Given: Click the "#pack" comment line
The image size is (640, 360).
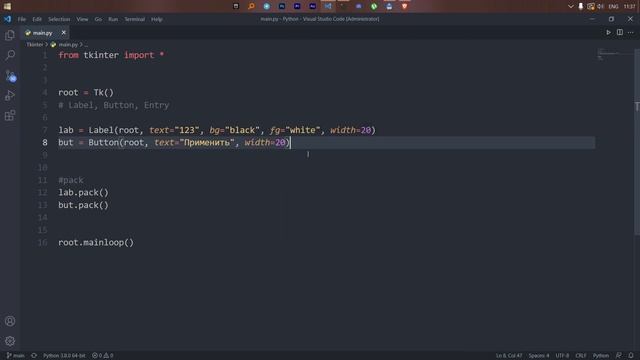Looking at the screenshot, I should click(x=71, y=180).
